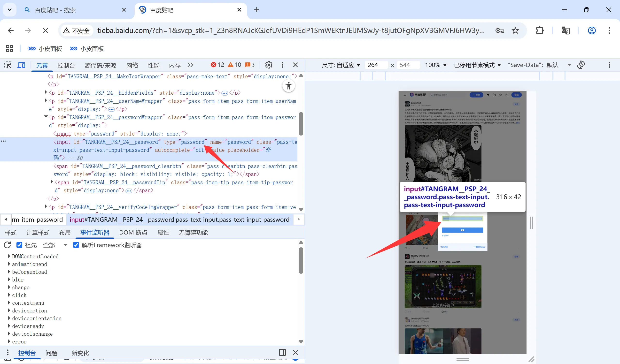Open the extensions puzzle icon
The height and width of the screenshot is (364, 620).
pyautogui.click(x=540, y=30)
